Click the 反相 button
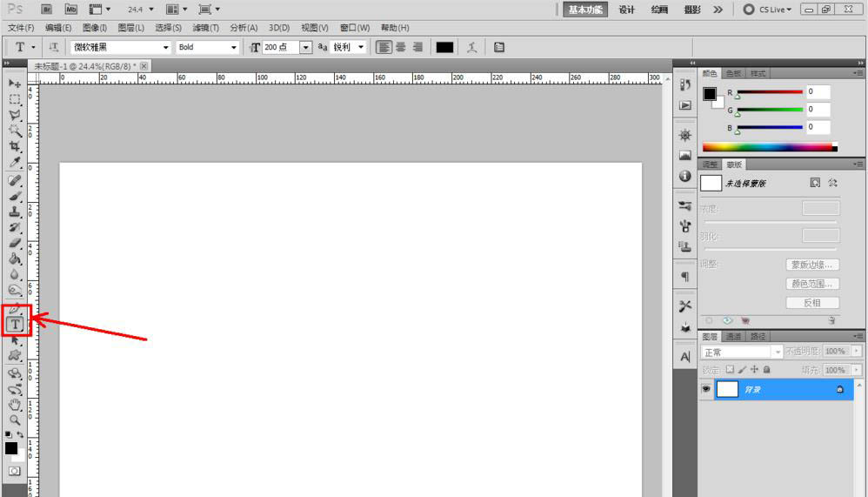 coord(812,303)
